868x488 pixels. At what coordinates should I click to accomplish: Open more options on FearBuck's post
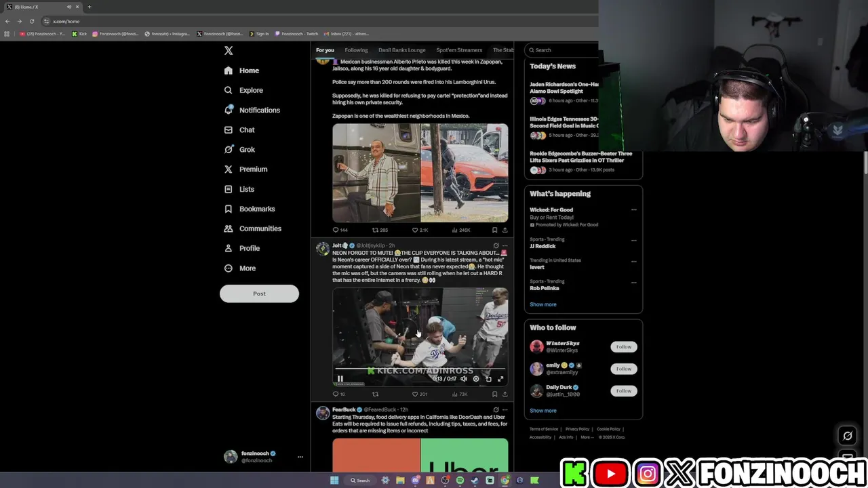pyautogui.click(x=505, y=409)
